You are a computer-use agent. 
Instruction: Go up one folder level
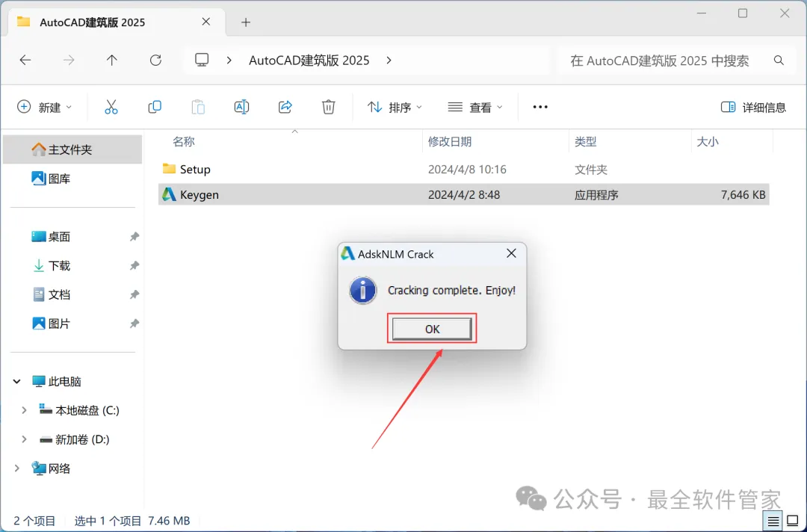111,61
